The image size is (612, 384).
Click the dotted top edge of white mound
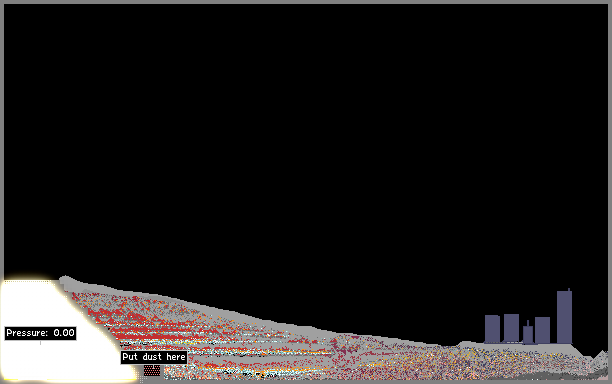coord(27,281)
